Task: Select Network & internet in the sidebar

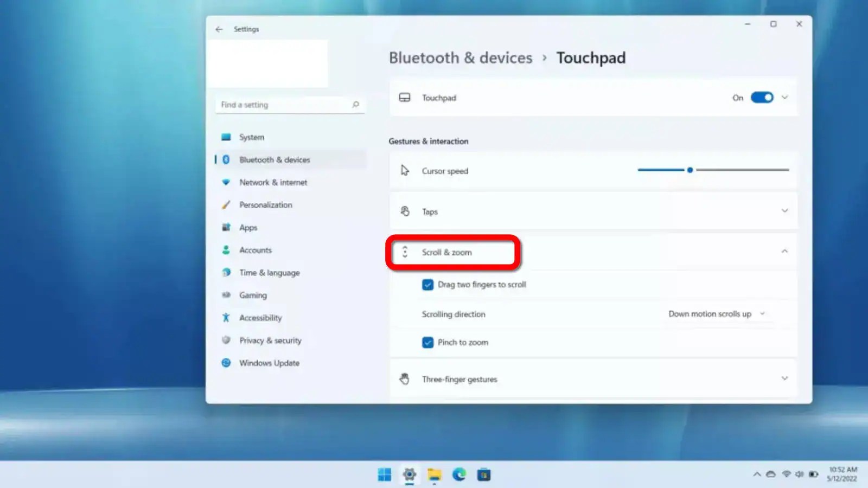Action: tap(273, 182)
